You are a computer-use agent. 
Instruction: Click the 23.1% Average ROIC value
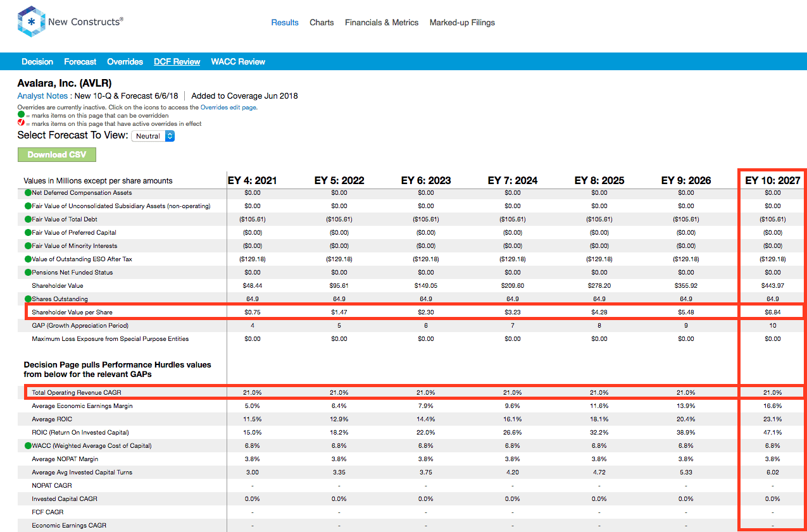tap(773, 419)
